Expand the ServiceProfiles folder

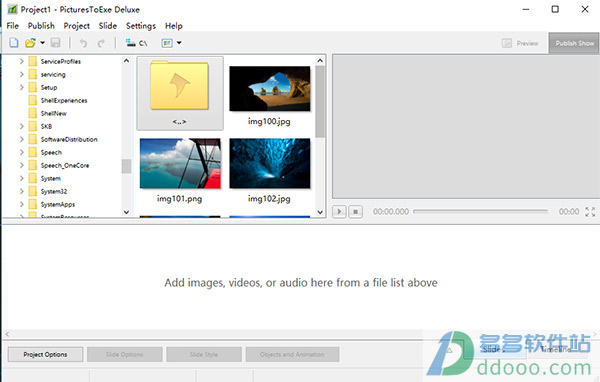tap(22, 61)
